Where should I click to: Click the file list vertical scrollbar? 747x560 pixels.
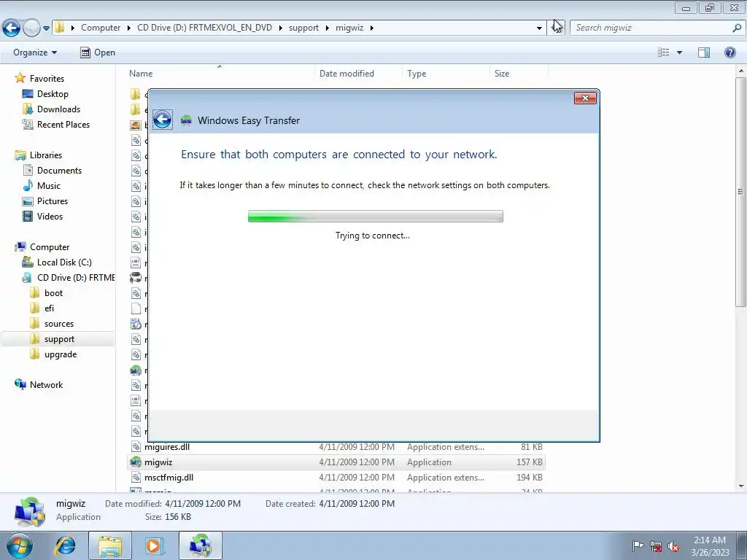[741, 190]
